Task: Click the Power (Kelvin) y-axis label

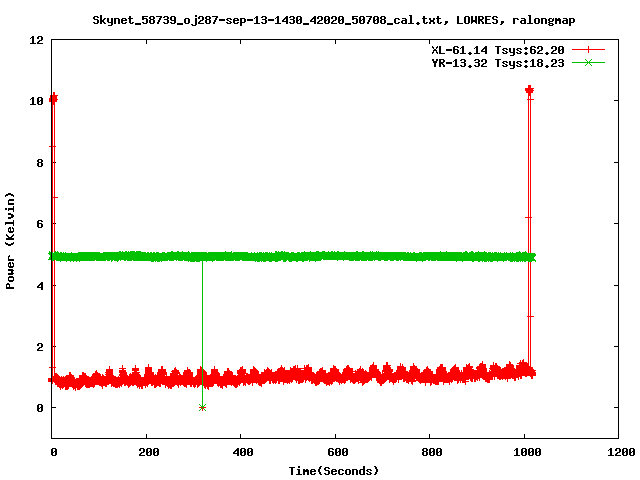Action: point(10,241)
